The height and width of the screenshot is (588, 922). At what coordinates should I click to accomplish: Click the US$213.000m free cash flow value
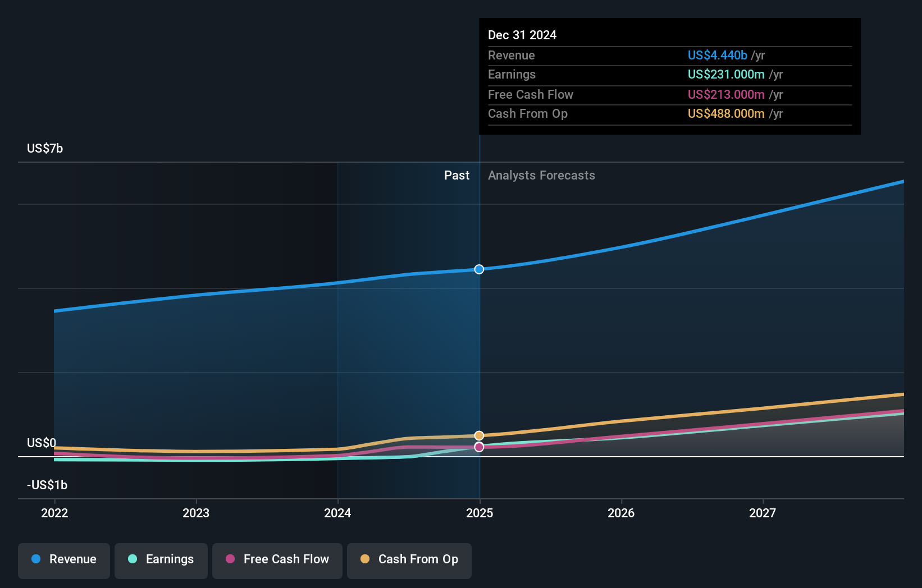click(x=726, y=94)
